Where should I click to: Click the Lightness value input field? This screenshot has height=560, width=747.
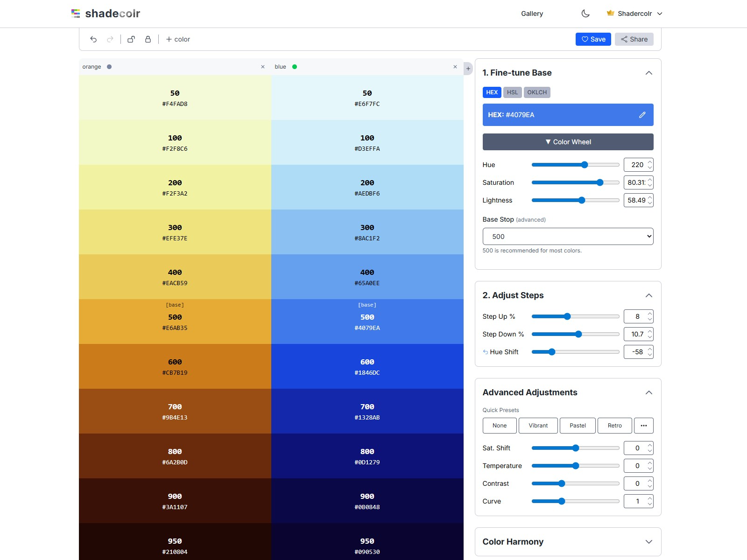[x=638, y=200]
